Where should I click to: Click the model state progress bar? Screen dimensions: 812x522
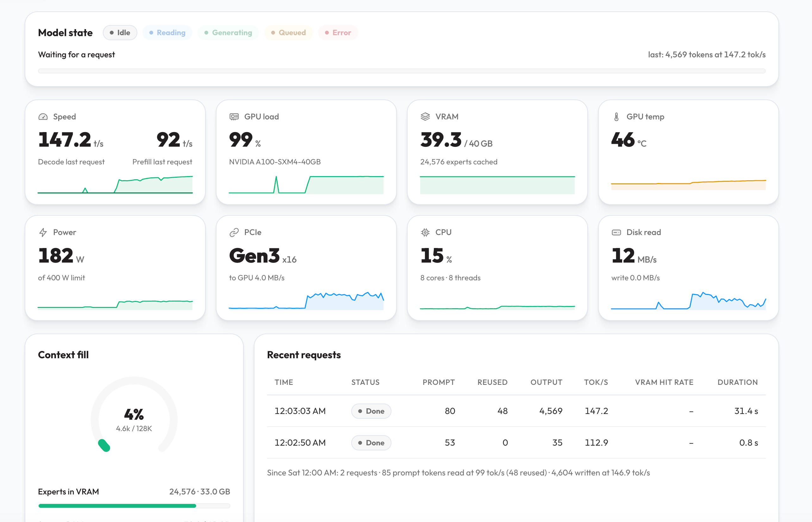tap(402, 71)
